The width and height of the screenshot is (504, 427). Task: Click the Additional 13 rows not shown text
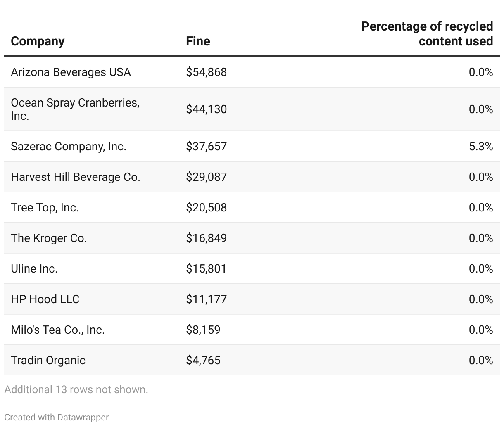[76, 389]
